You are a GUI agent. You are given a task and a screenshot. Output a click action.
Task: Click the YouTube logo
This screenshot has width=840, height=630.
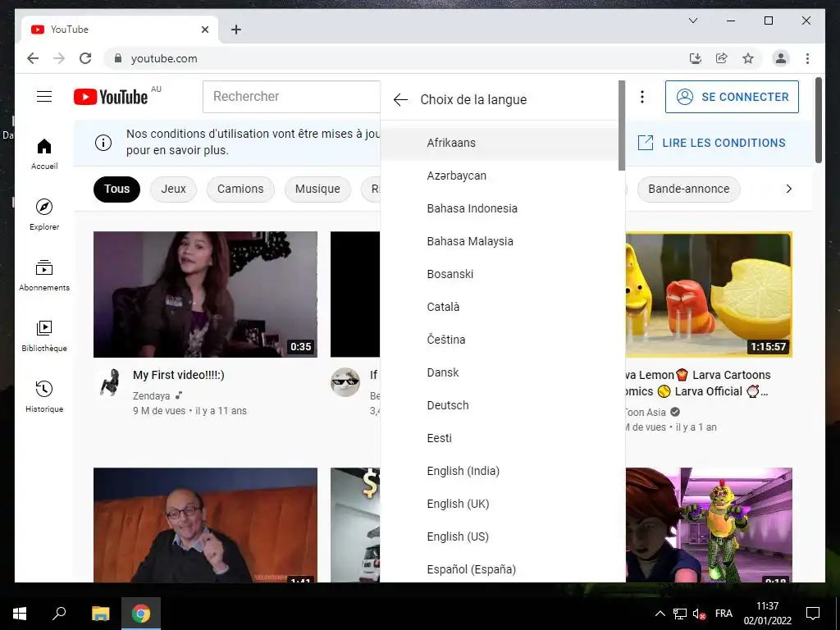[x=111, y=97]
